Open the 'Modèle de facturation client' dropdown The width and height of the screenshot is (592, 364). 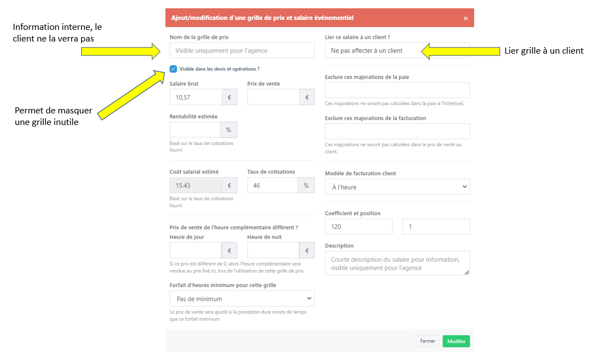pos(397,187)
